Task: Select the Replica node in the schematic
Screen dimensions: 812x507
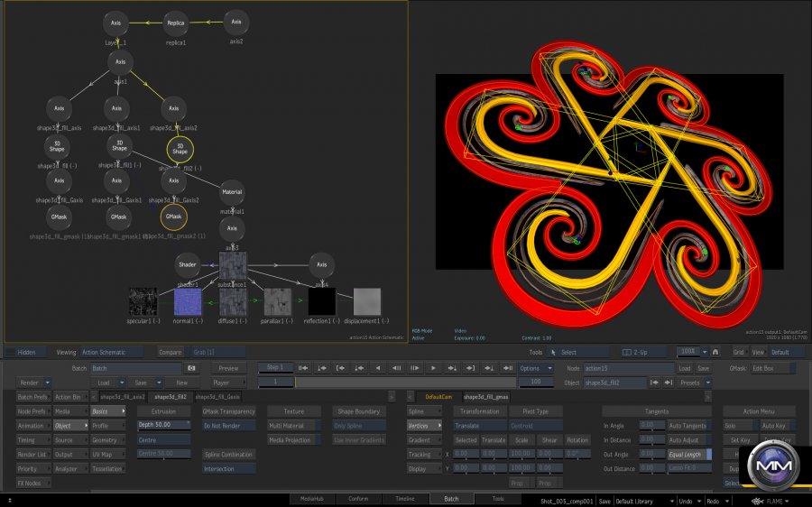Action: 176,23
